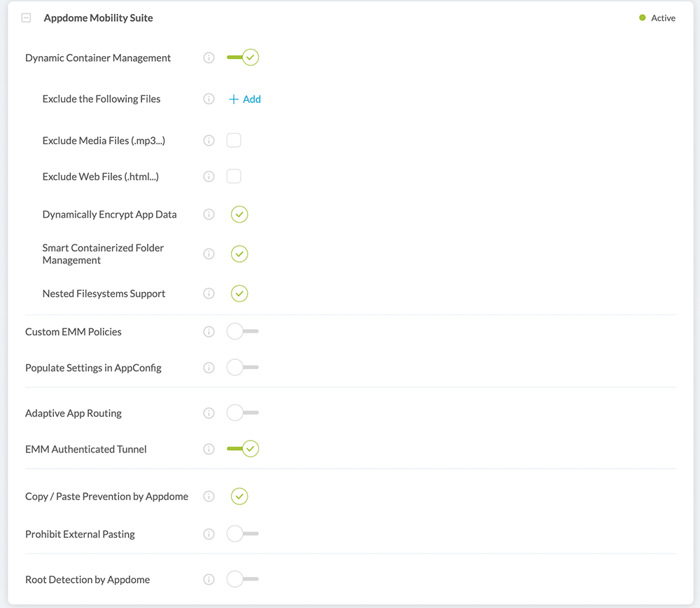View info for Root Detection by Appdome
The image size is (700, 608).
coord(209,579)
